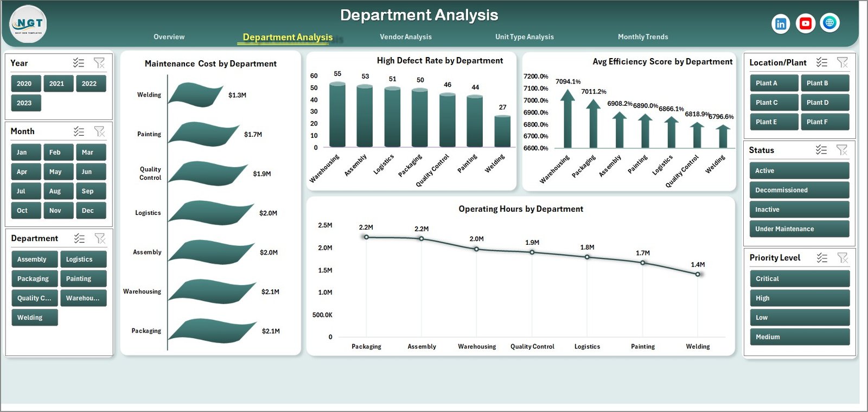The image size is (868, 412).
Task: Click the NGT logo
Action: pyautogui.click(x=28, y=24)
